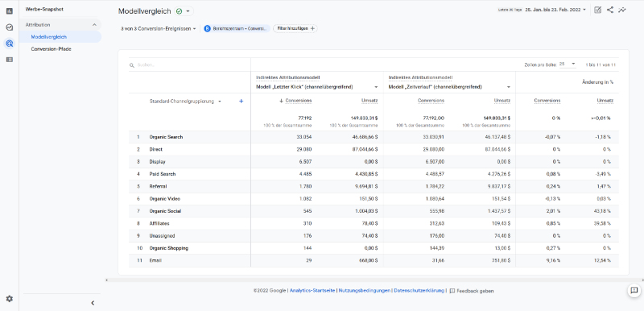Image resolution: width=644 pixels, height=311 pixels.
Task: Click the 1 bis 11 von 11 pagination text
Action: 601,65
